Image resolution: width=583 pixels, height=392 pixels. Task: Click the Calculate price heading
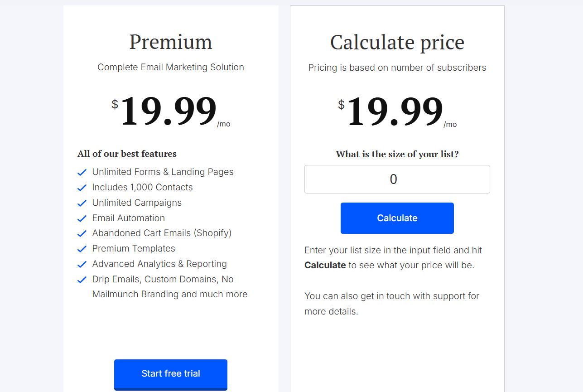(x=397, y=42)
